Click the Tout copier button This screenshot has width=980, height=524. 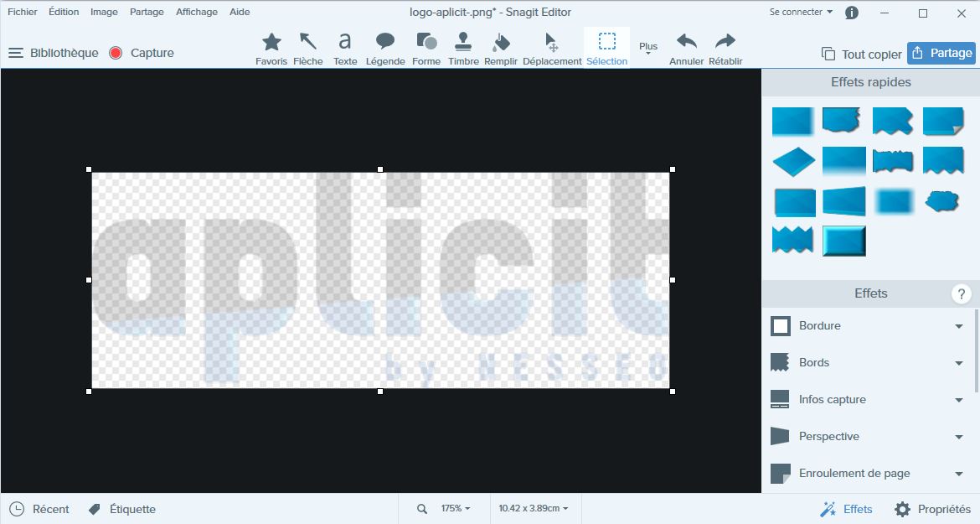pyautogui.click(x=861, y=54)
